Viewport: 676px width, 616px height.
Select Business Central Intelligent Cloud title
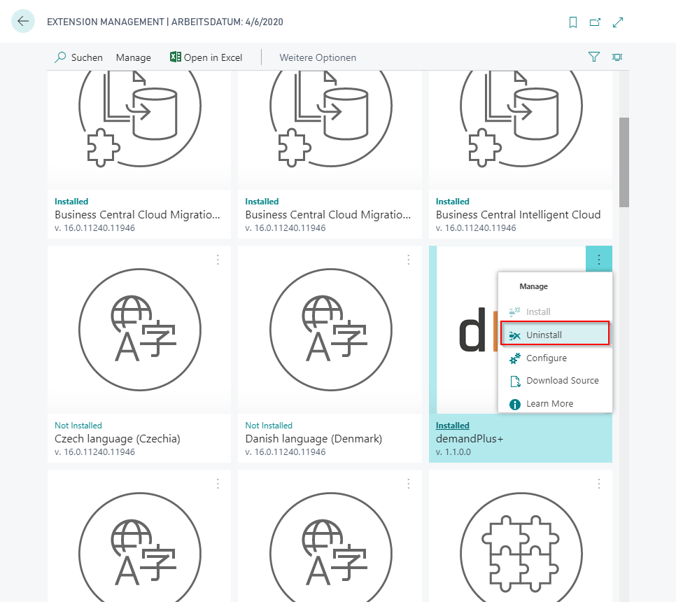(519, 214)
